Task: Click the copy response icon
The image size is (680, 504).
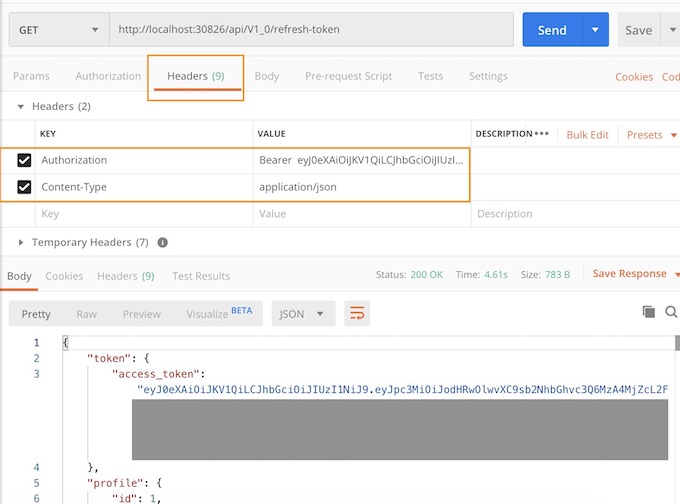Action: [x=649, y=312]
